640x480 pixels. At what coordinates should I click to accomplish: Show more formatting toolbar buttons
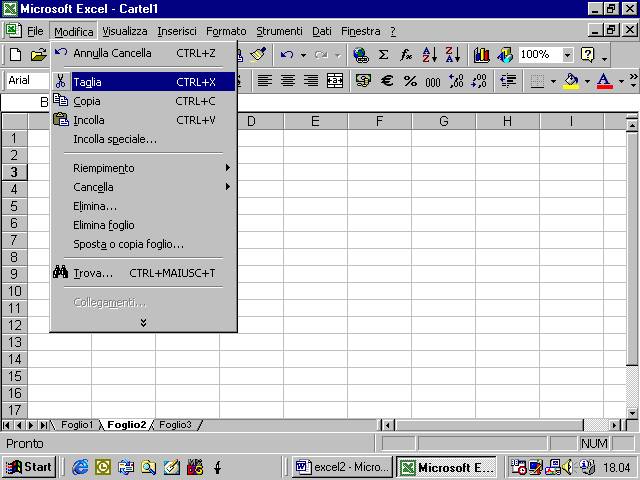[x=633, y=80]
